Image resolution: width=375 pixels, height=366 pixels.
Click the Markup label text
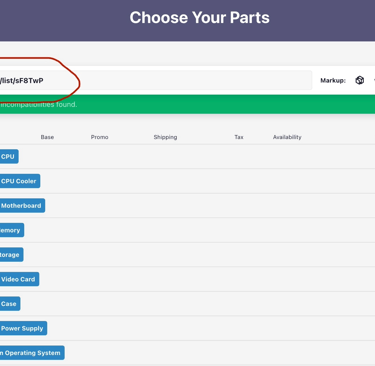coord(333,80)
